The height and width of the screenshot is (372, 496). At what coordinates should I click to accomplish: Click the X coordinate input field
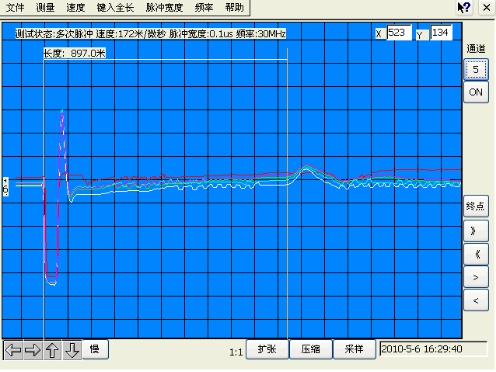pos(399,33)
